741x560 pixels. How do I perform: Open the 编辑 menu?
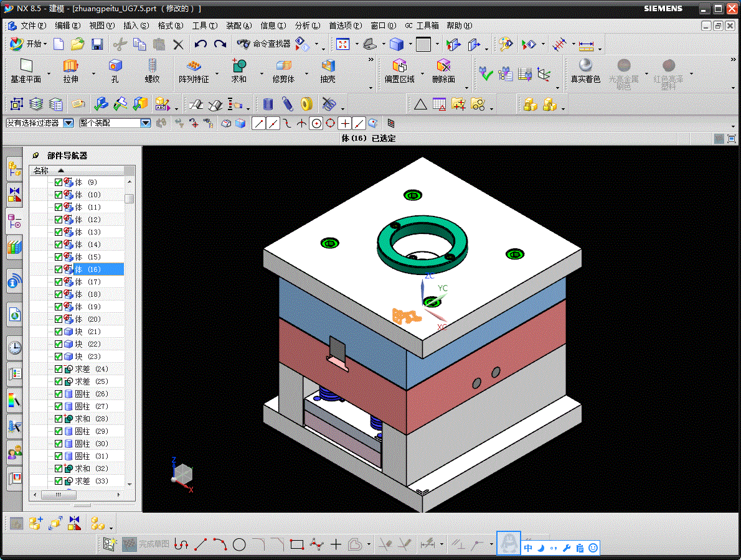point(68,26)
